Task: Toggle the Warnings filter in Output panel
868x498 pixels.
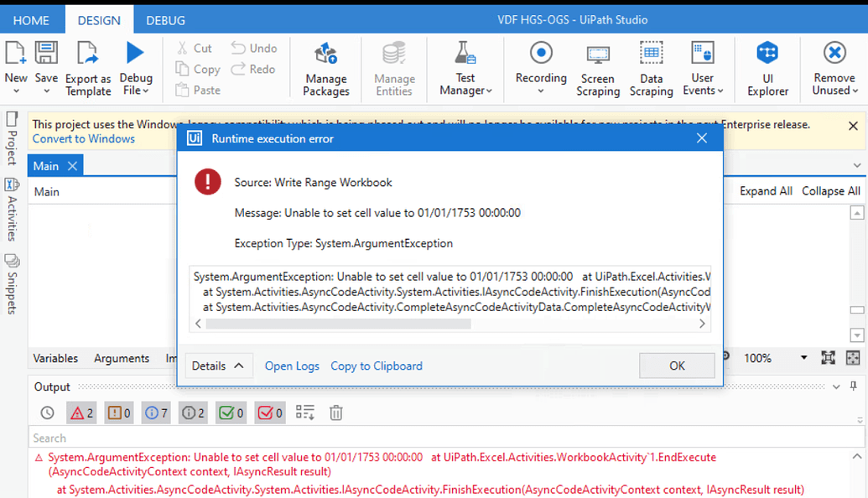Action: pyautogui.click(x=118, y=412)
